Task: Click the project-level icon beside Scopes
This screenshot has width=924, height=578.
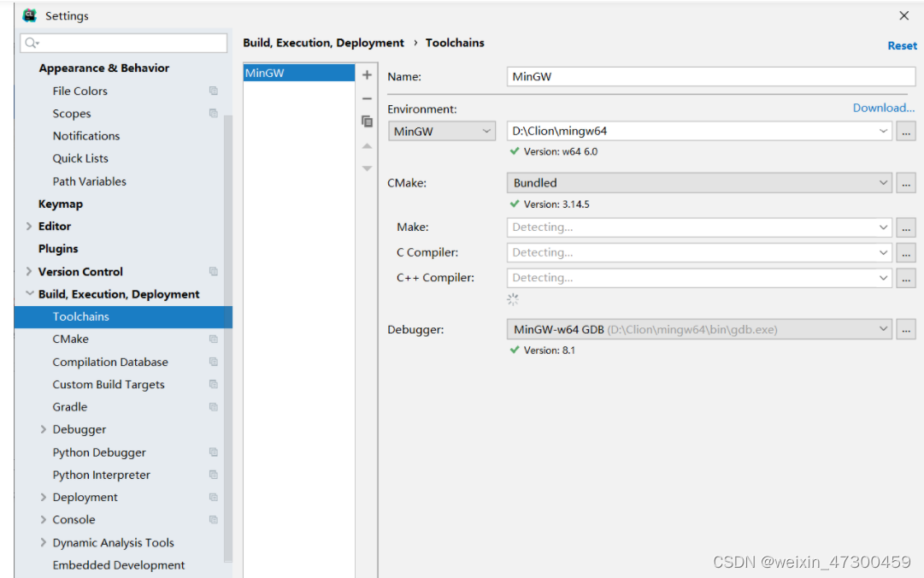Action: coord(214,113)
